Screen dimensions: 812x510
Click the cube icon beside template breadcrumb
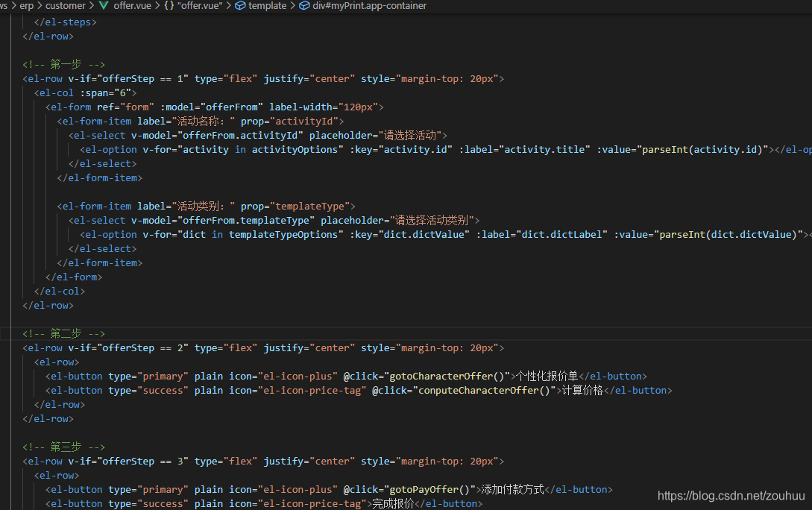pos(240,6)
